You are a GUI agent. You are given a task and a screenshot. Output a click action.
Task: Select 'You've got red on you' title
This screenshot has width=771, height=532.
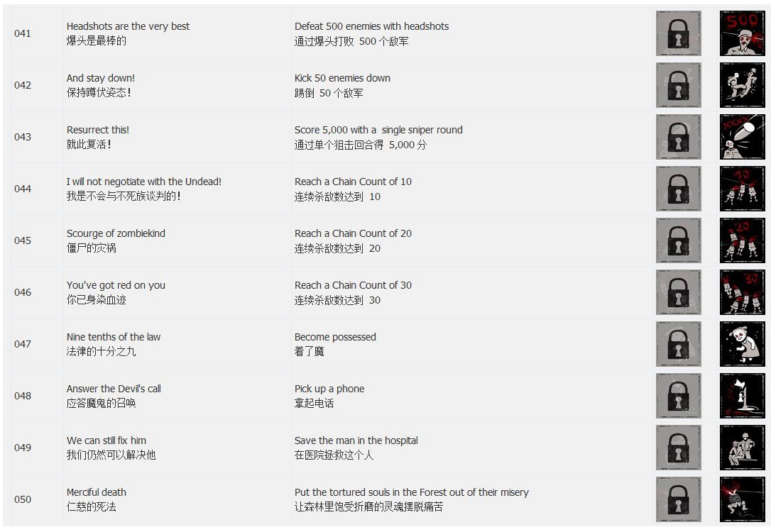[x=116, y=285]
